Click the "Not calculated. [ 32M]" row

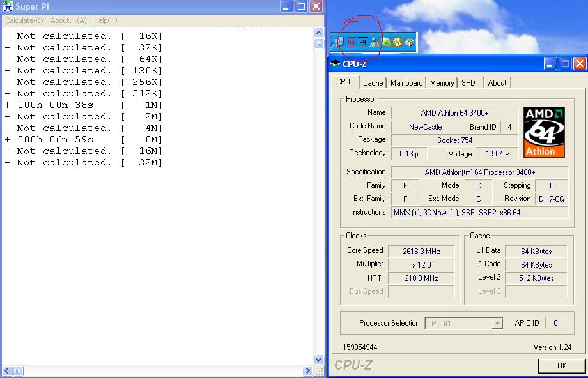click(x=84, y=163)
